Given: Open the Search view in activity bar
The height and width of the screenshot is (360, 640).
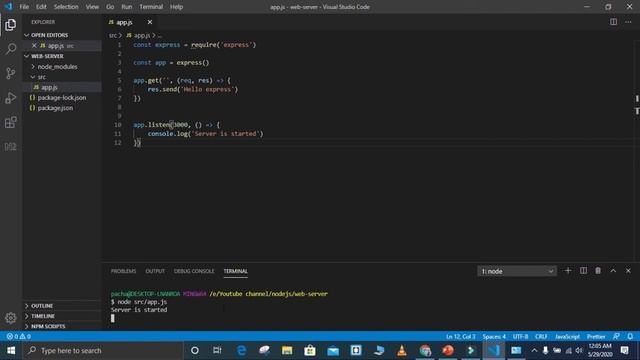Looking at the screenshot, I should pyautogui.click(x=11, y=49).
